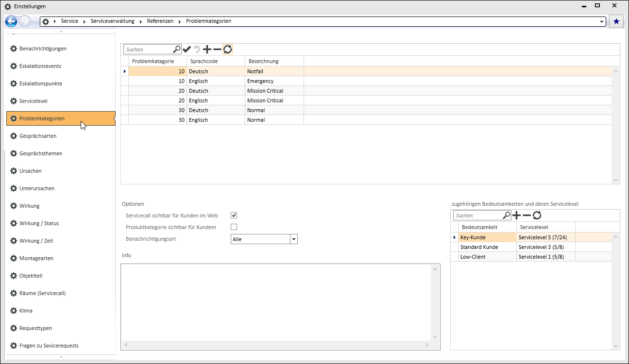This screenshot has height=364, width=629.
Task: Click the search magnifier in the top grid
Action: click(177, 49)
